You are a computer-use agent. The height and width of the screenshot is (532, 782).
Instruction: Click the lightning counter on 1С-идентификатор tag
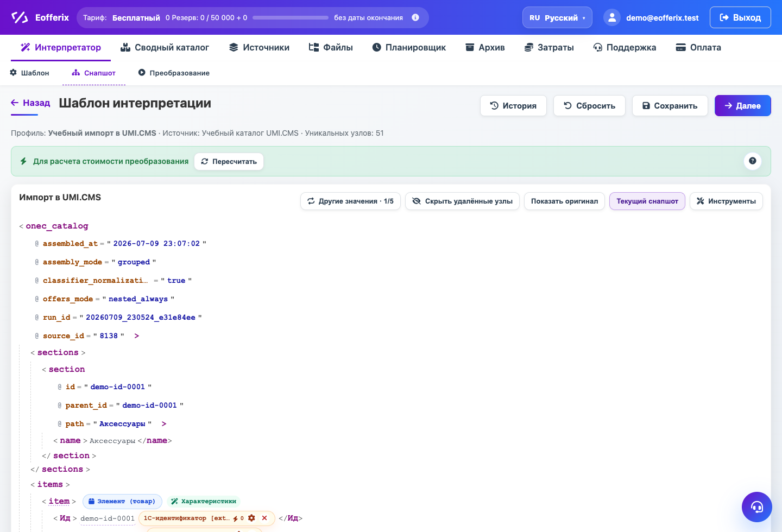coord(238,518)
